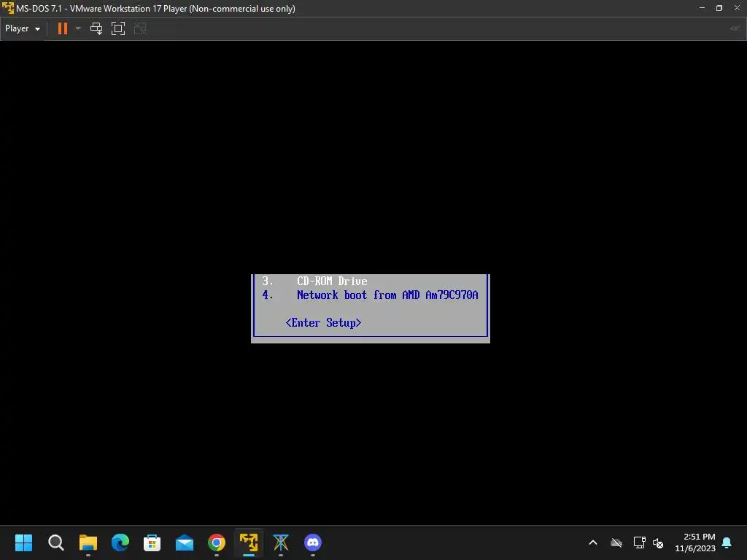Choose the <Enter Setup> option
The height and width of the screenshot is (560, 747).
point(323,323)
